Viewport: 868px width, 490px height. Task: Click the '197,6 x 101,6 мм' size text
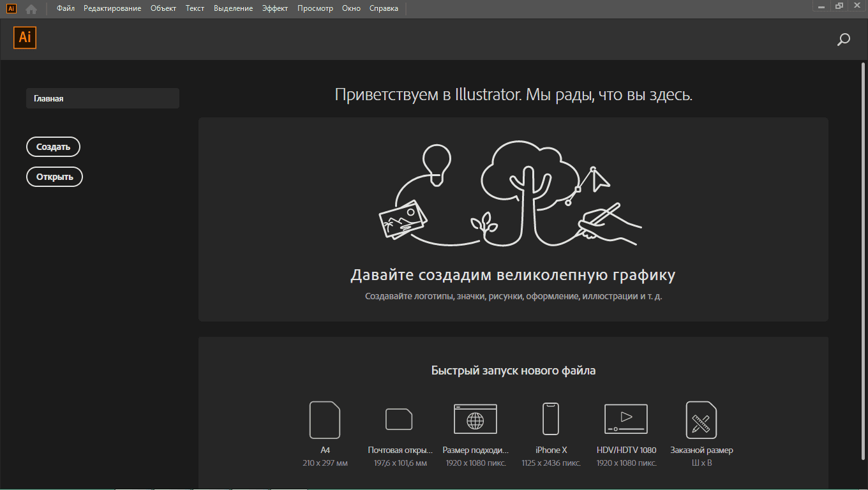(400, 463)
